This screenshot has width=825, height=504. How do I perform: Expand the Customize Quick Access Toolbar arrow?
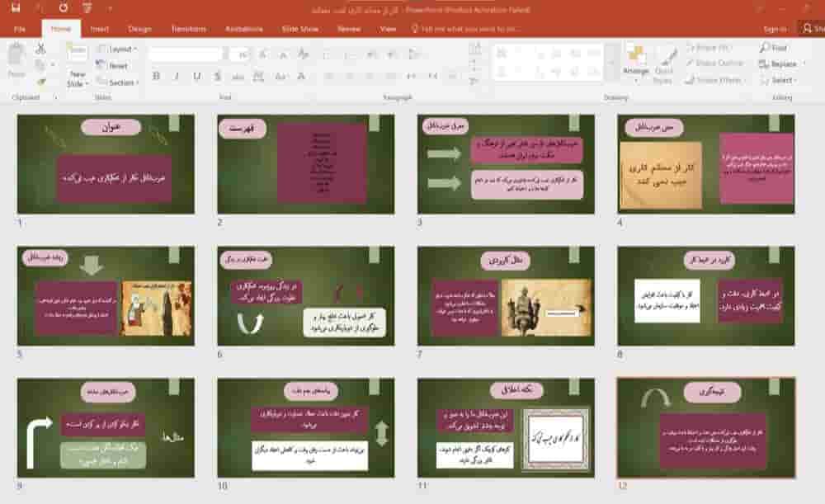[x=110, y=8]
